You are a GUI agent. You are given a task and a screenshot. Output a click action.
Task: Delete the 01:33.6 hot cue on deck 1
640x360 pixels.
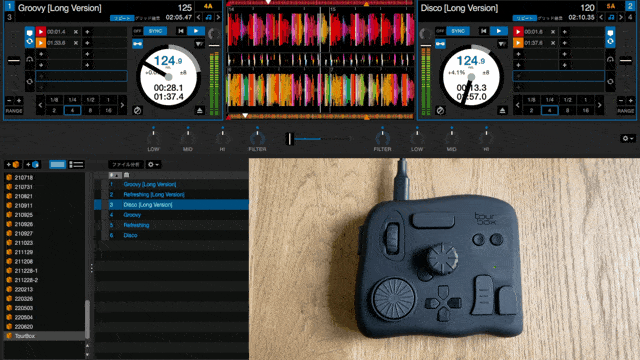[x=76, y=42]
